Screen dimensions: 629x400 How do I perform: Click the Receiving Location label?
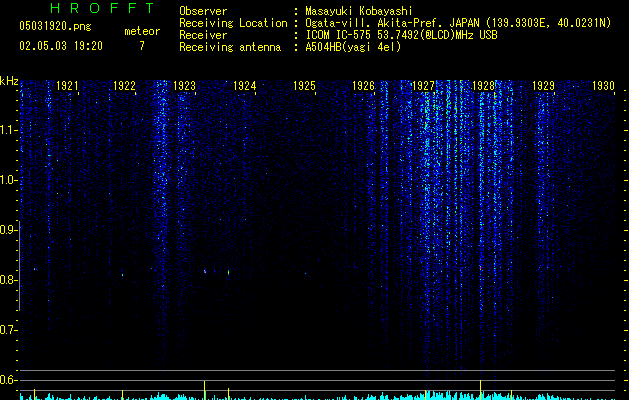tap(233, 23)
